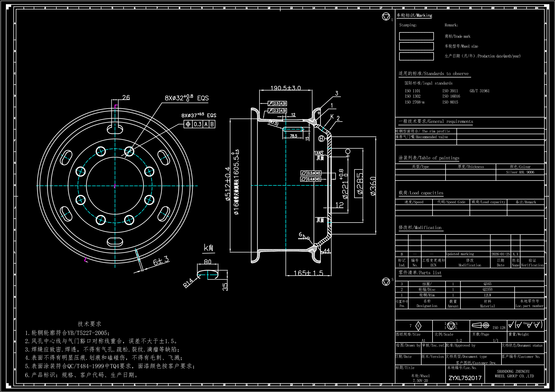Click the empty Wheel size stamping box
The image size is (555, 392).
coord(416,46)
